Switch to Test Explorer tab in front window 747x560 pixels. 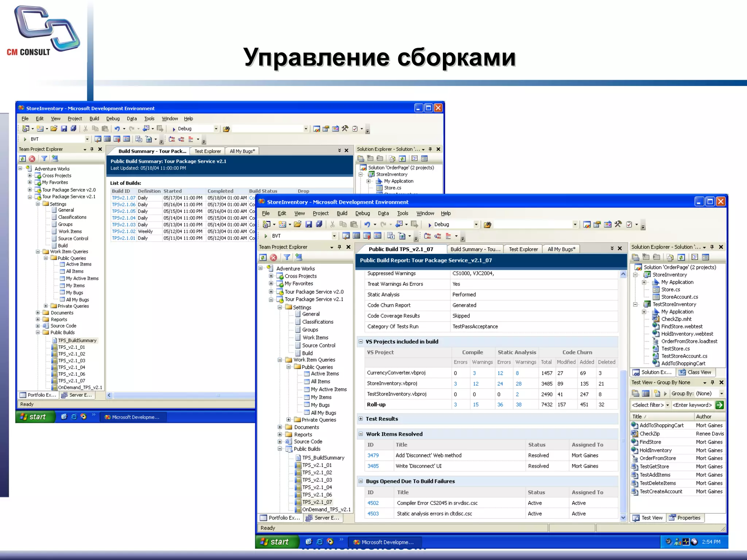point(523,249)
